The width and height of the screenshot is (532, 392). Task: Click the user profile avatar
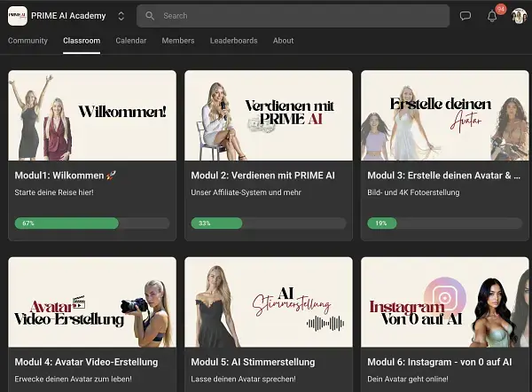coord(519,16)
